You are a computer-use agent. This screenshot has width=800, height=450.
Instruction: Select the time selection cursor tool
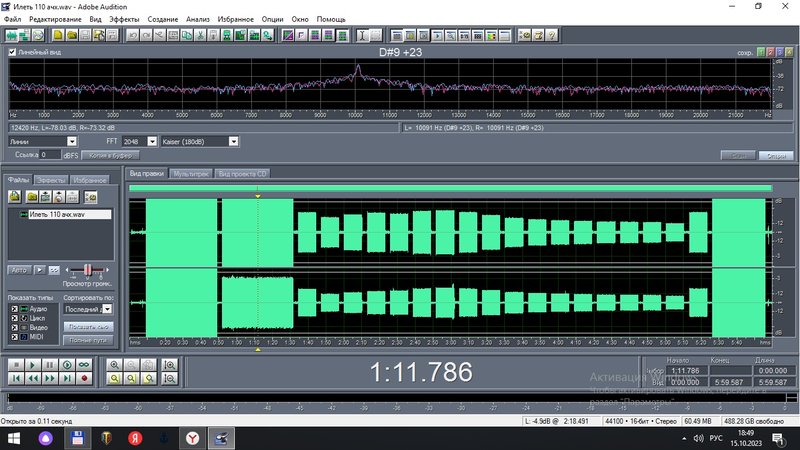(362, 35)
